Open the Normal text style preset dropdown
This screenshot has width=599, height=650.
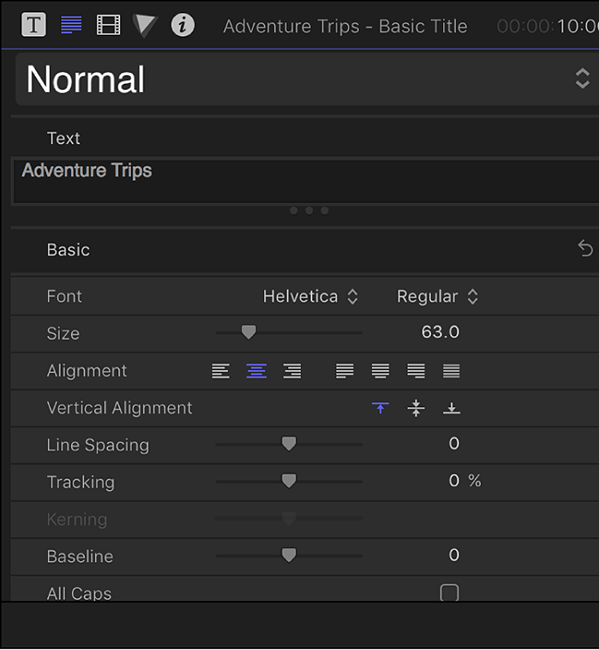tap(307, 79)
